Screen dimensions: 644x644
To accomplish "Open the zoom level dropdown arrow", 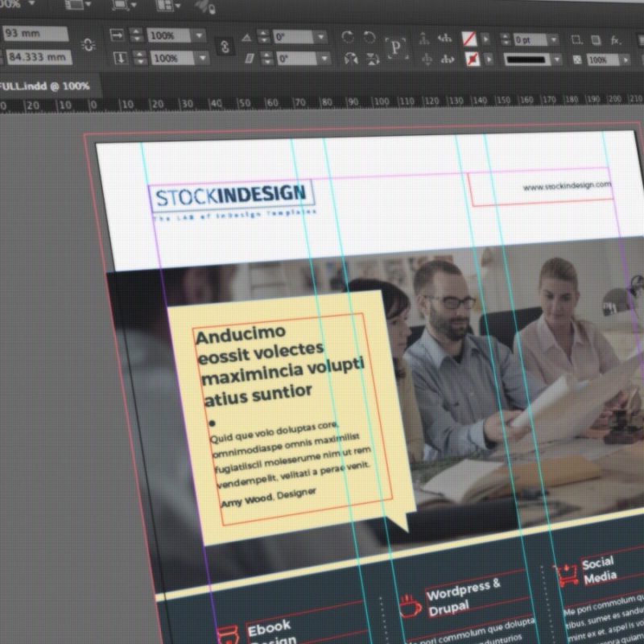I will coord(31,3).
